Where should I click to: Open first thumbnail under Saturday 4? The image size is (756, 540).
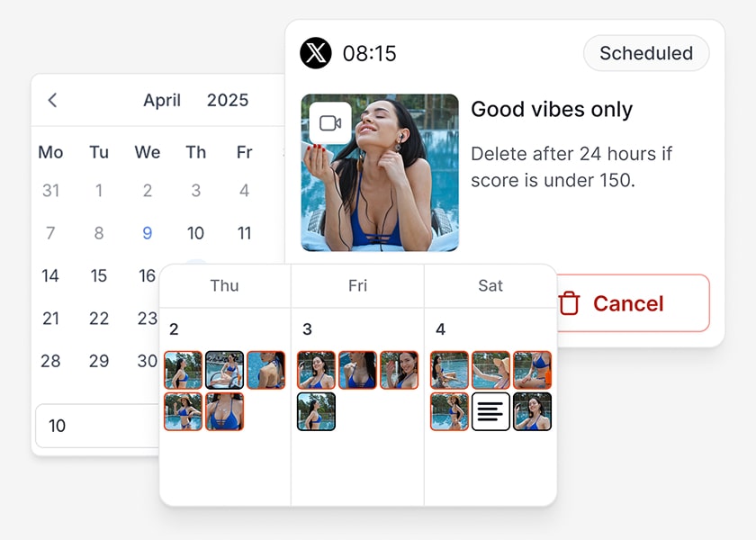click(x=449, y=370)
